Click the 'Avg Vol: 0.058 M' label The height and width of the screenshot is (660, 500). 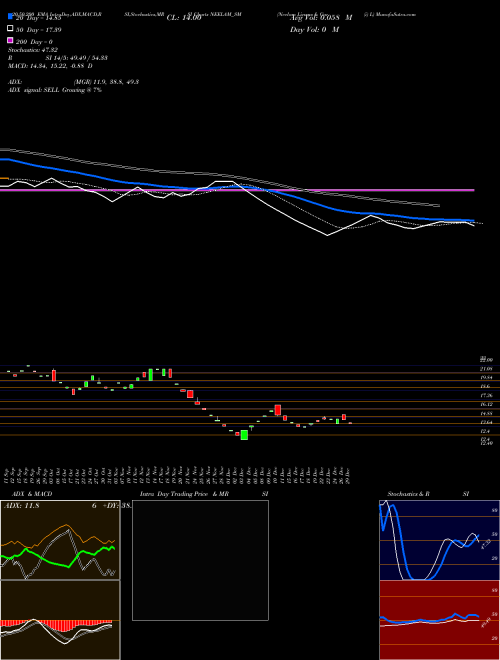pyautogui.click(x=321, y=18)
